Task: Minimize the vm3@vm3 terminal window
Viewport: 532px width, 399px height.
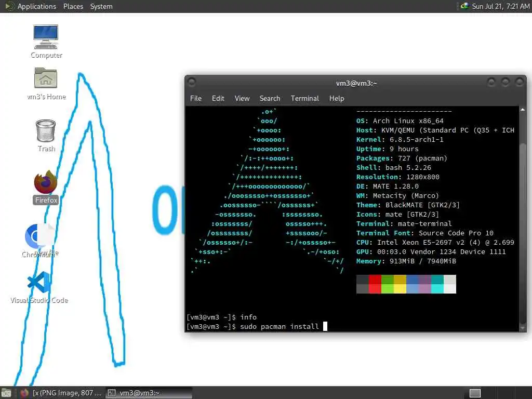Action: tap(491, 83)
